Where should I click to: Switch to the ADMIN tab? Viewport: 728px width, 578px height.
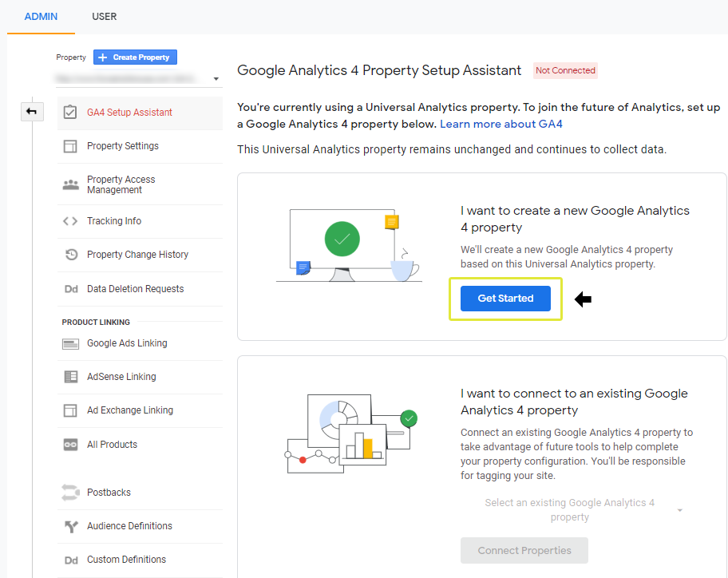(x=41, y=17)
